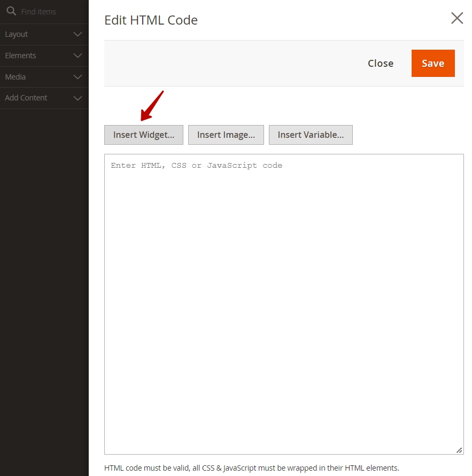
Task: Open the Insert Widget dialog
Action: (144, 135)
